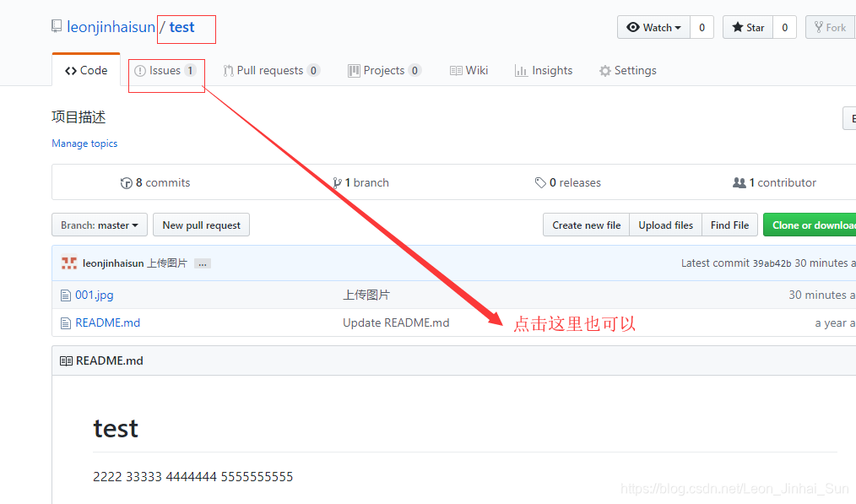Click the stargazers count next to Star
The image size is (856, 504).
tap(785, 27)
